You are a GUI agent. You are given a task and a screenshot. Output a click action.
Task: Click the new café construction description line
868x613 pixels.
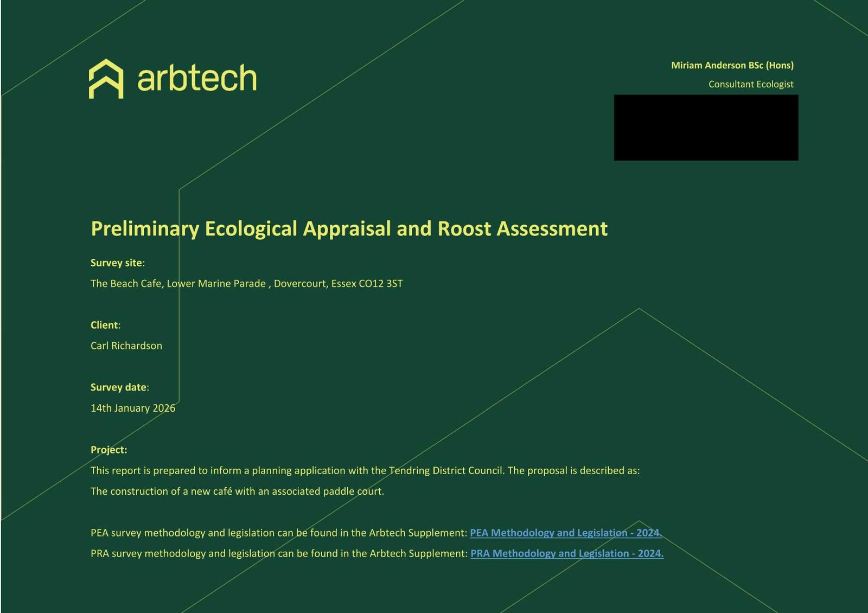coord(237,491)
